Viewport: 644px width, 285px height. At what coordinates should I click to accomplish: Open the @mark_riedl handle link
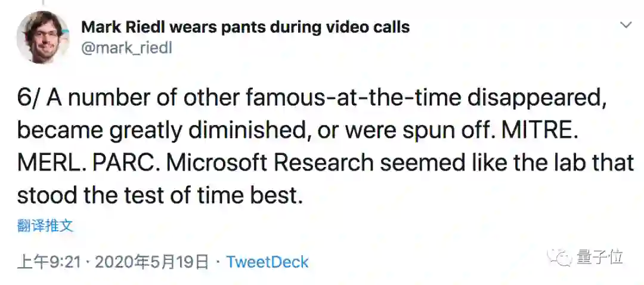(x=126, y=48)
